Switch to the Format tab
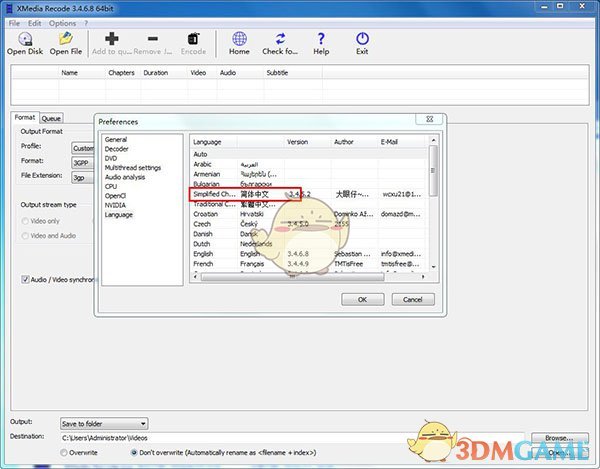Screen dimensions: 600x469 [x=24, y=117]
